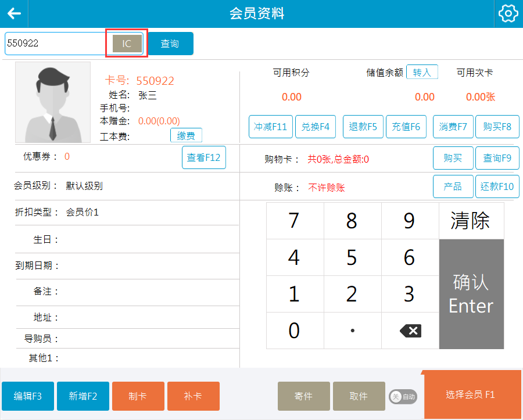The height and width of the screenshot is (420, 523).
Task: Open 兑换F4 points exchange
Action: pos(316,127)
